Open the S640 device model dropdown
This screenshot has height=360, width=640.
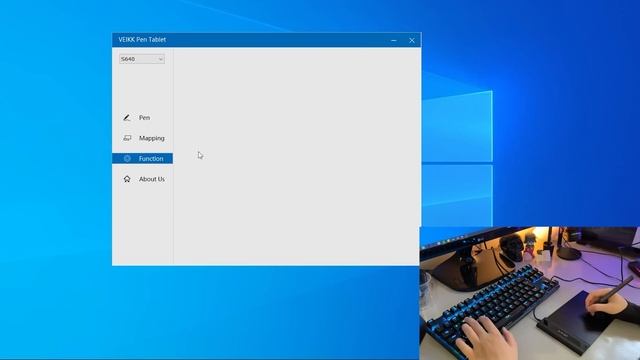point(142,59)
